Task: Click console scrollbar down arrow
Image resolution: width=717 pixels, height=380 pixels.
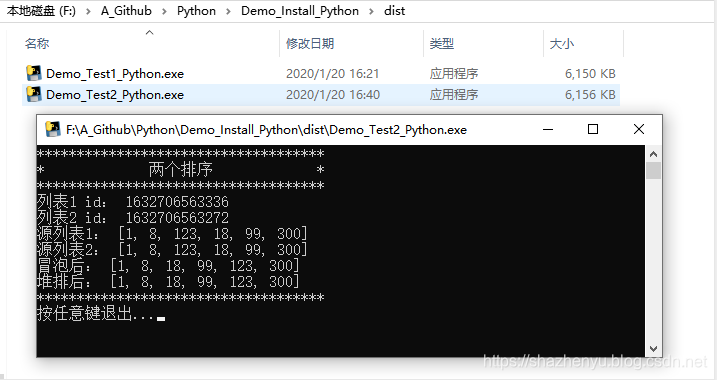Action: coord(653,349)
